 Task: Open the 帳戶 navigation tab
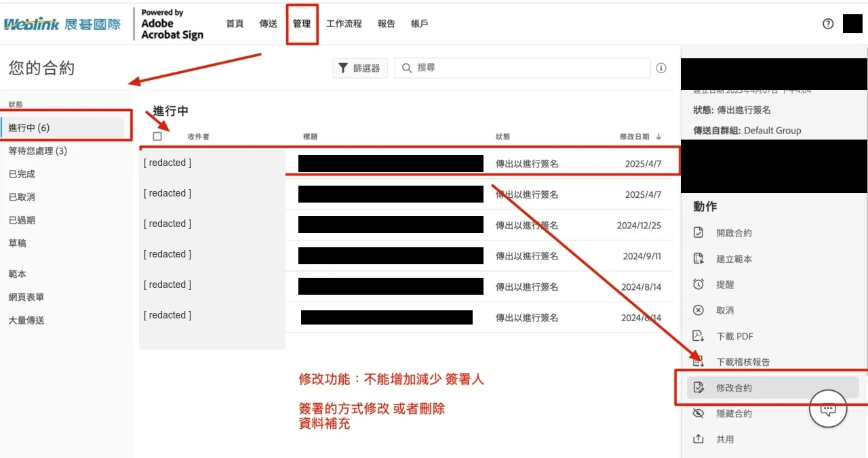(x=420, y=24)
